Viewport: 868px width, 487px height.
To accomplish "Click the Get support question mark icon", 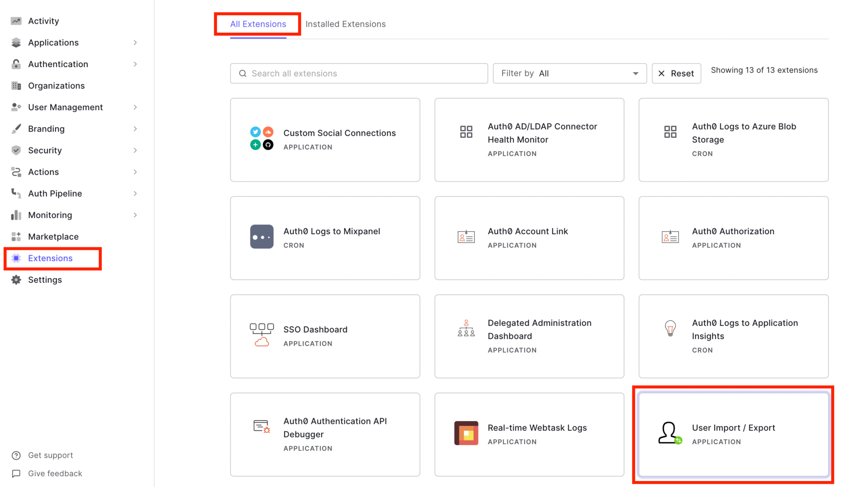I will point(16,456).
